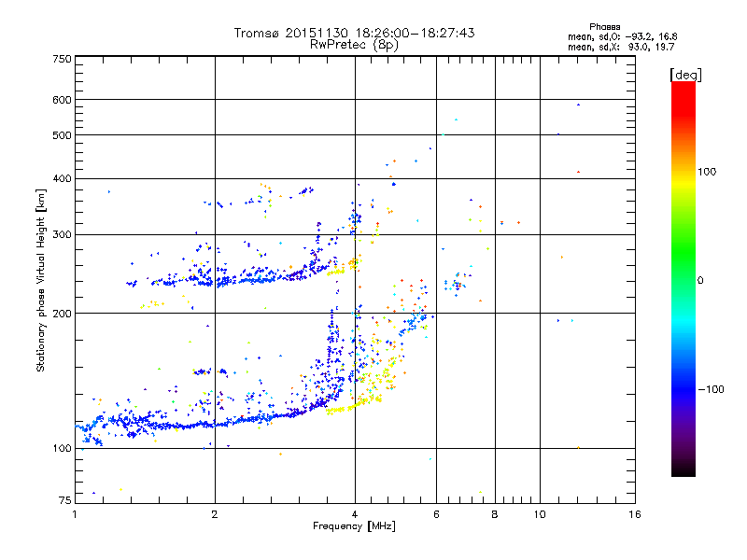Select the 'mean, sd,X: 93.0, 19.7' line
The width and height of the screenshot is (747, 560).
point(621,47)
